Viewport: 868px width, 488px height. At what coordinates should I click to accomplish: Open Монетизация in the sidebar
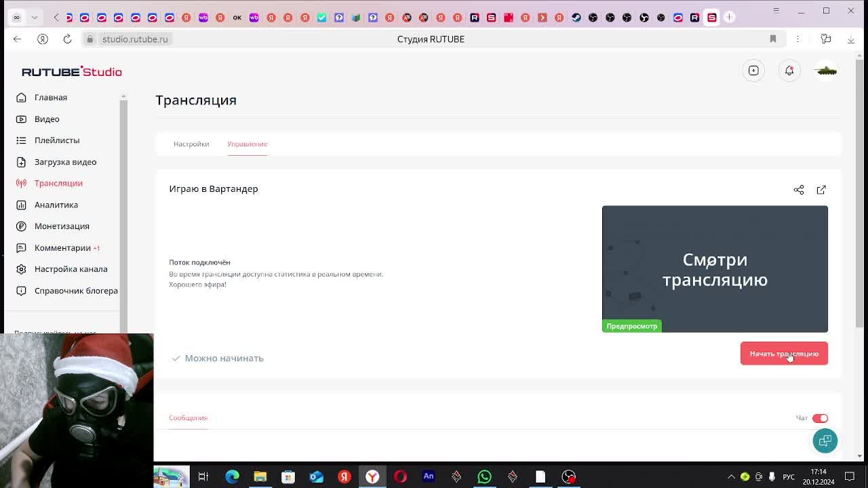[62, 226]
